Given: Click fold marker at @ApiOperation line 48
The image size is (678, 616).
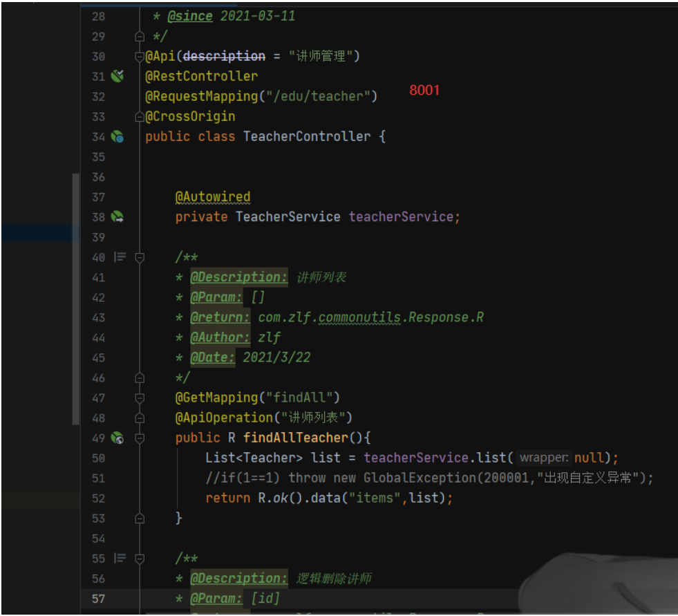Looking at the screenshot, I should (x=139, y=418).
